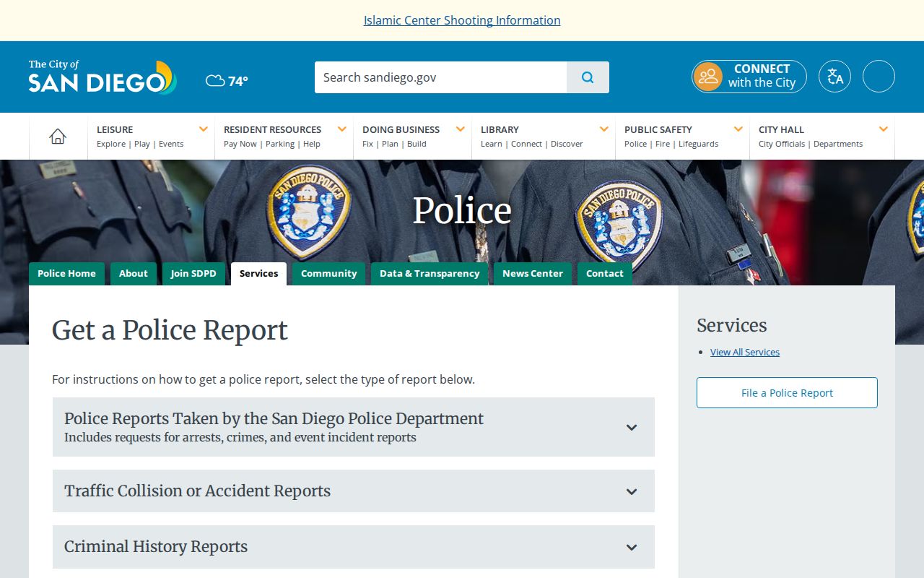Click the DOING BUSINESS menu heading
Screen dimensions: 924x578
401,129
